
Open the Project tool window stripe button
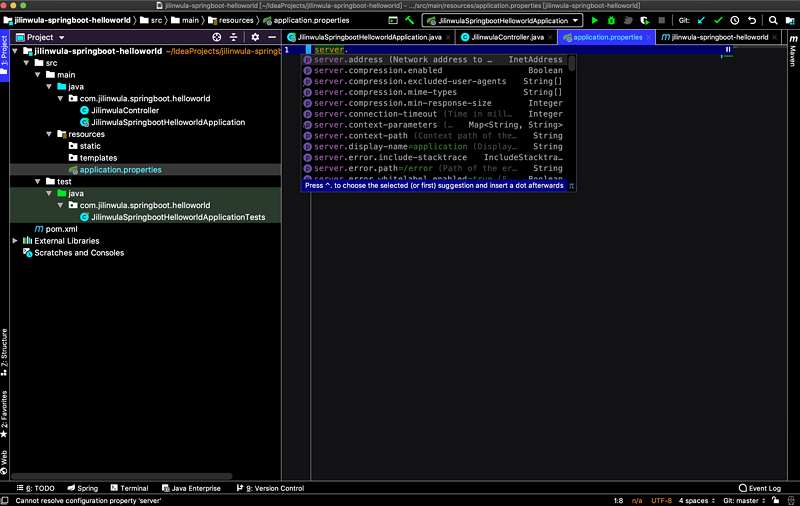click(4, 56)
